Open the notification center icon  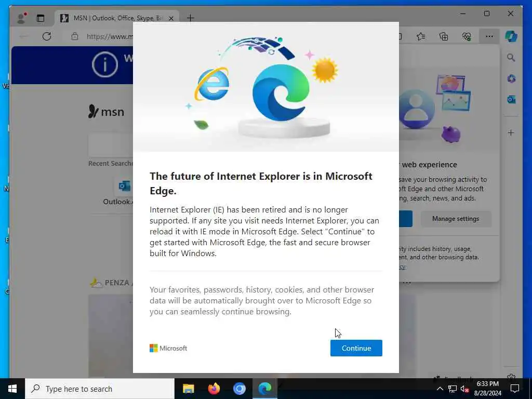pyautogui.click(x=515, y=389)
